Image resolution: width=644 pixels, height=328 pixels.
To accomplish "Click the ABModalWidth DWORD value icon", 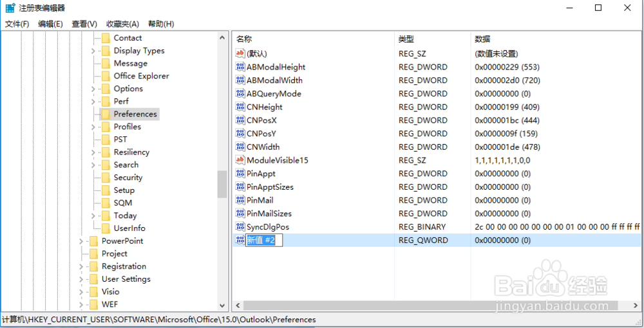I will point(240,80).
